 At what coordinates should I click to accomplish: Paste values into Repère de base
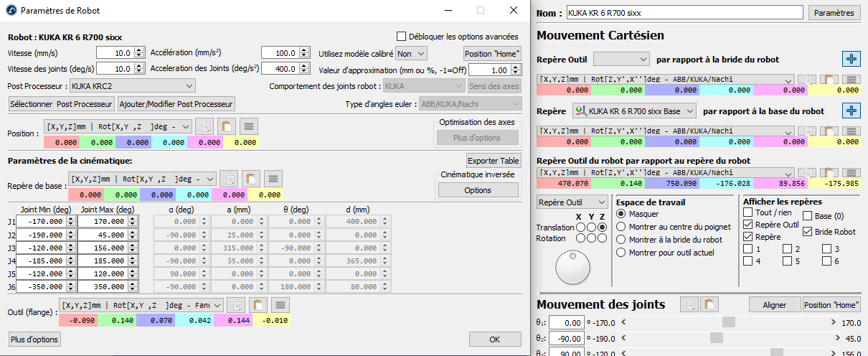(x=250, y=179)
